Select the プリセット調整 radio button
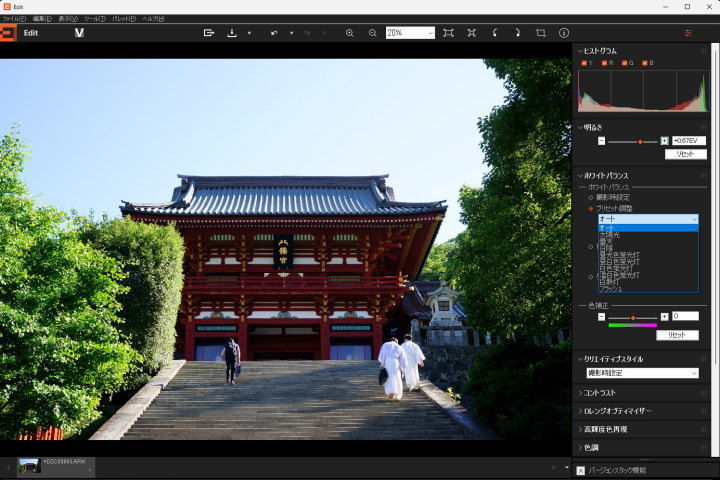The height and width of the screenshot is (480, 720). tap(591, 209)
